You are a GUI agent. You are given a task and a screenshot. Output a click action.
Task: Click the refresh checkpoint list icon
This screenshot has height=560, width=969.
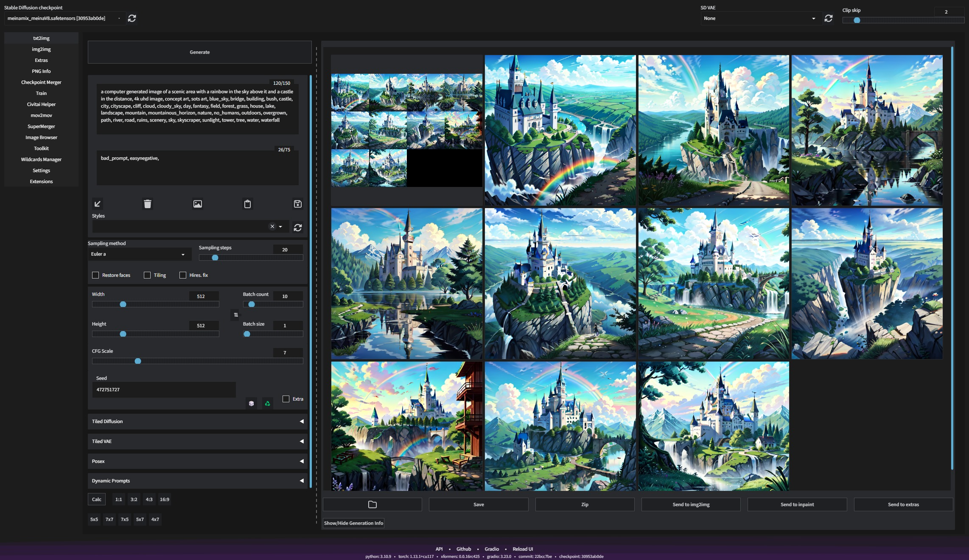(x=132, y=18)
